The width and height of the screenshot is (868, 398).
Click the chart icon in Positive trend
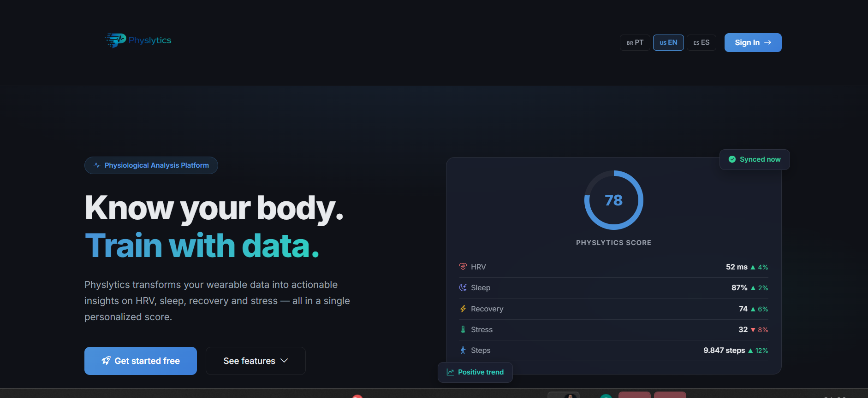[x=450, y=372]
